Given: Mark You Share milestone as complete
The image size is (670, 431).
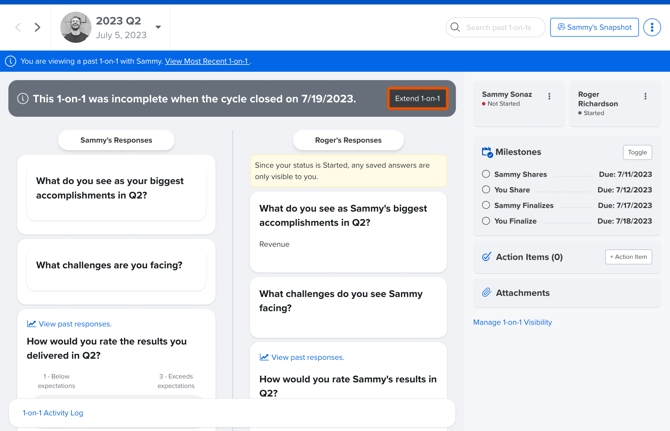Looking at the screenshot, I should coord(486,190).
